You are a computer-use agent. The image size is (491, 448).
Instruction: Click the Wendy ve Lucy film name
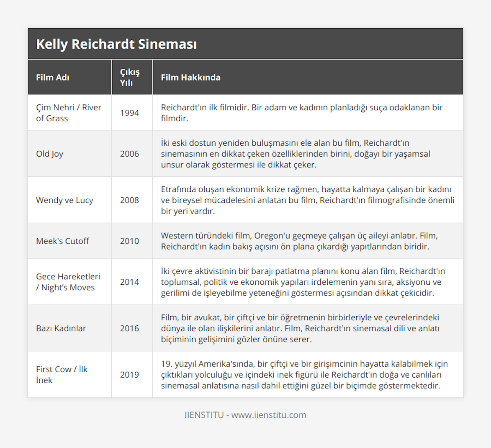65,200
